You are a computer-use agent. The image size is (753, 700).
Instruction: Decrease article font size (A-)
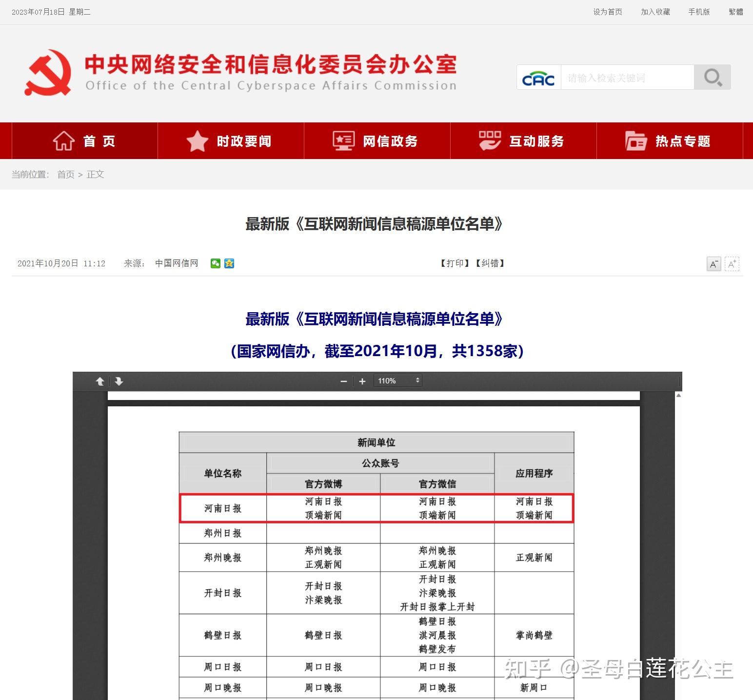714,264
